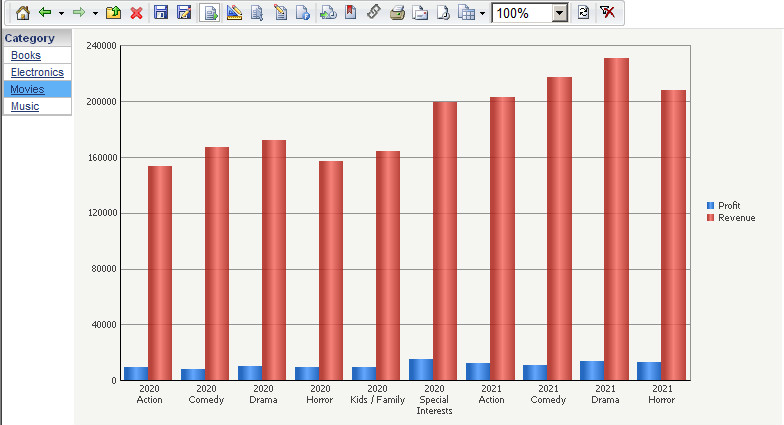This screenshot has height=425, width=784.
Task: Click the red X close report icon
Action: pyautogui.click(x=136, y=13)
